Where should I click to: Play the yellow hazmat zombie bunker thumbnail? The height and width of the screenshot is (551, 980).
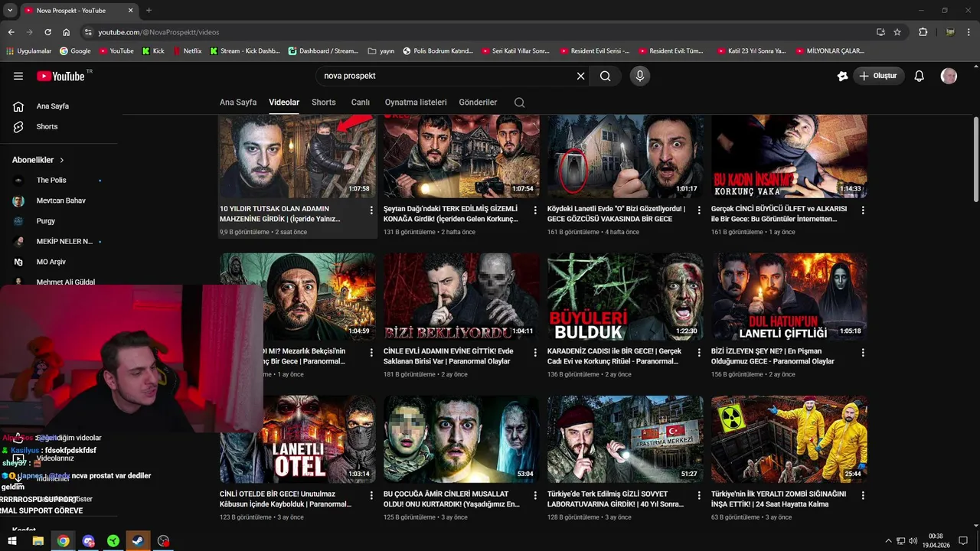789,439
